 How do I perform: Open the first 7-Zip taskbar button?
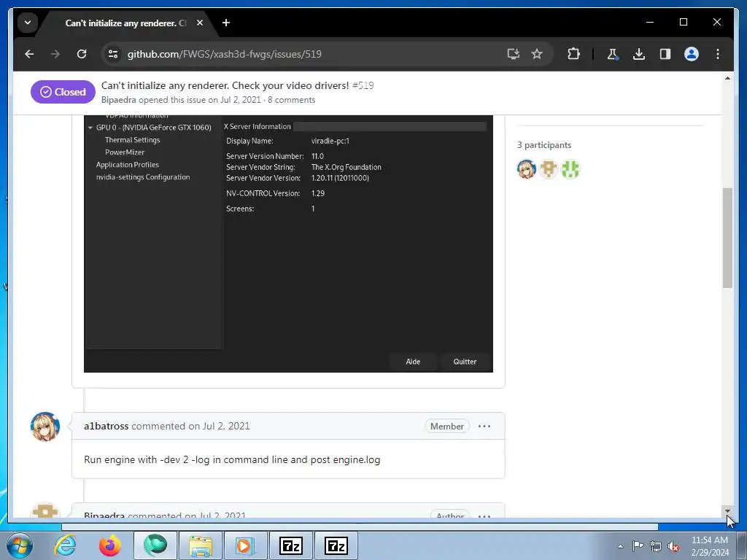(291, 545)
